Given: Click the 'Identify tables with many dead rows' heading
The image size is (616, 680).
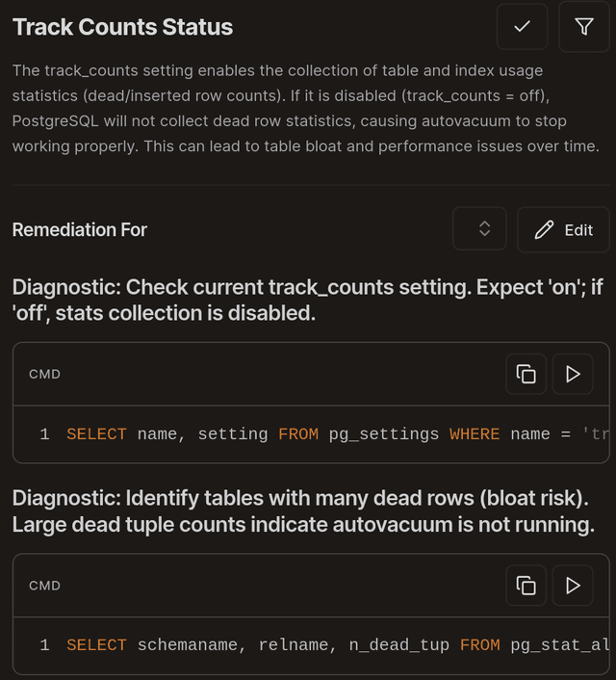Looking at the screenshot, I should 303,511.
